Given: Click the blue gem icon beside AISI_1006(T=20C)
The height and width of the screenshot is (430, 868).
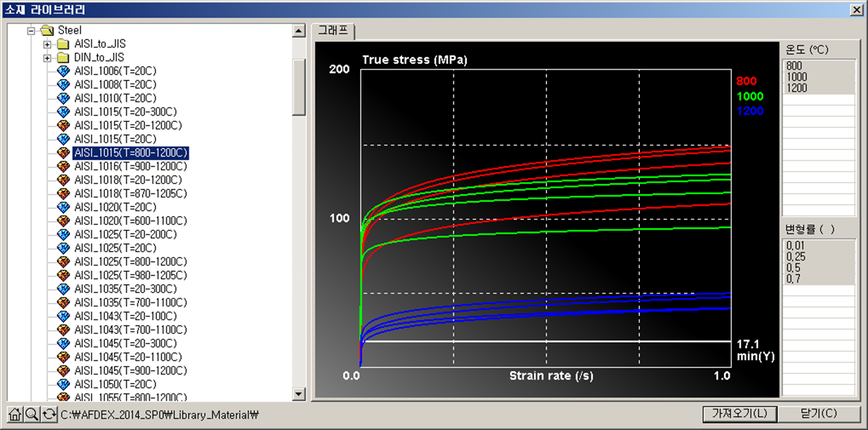Looking at the screenshot, I should [63, 71].
